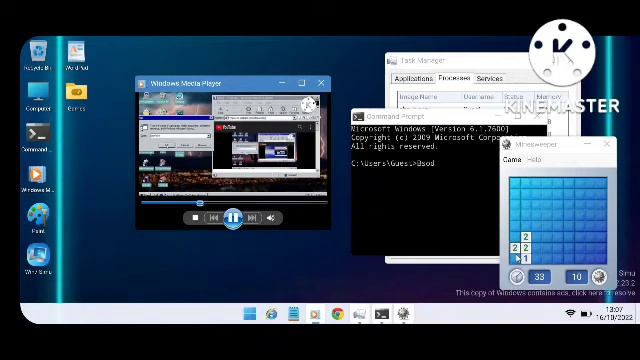
Task: Click the Command Prompt Bsod command line
Action: (393, 163)
